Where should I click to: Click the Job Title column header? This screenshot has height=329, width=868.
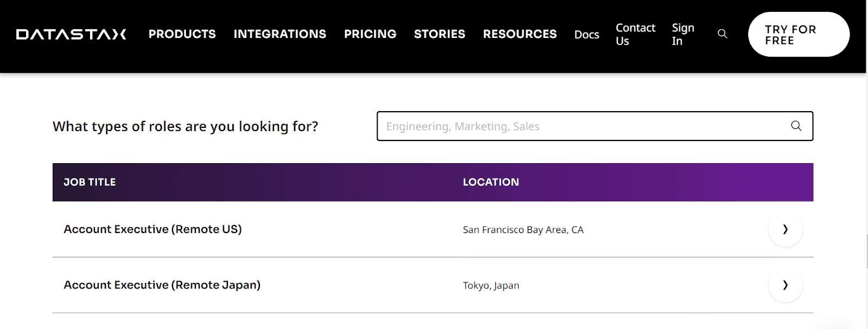90,182
